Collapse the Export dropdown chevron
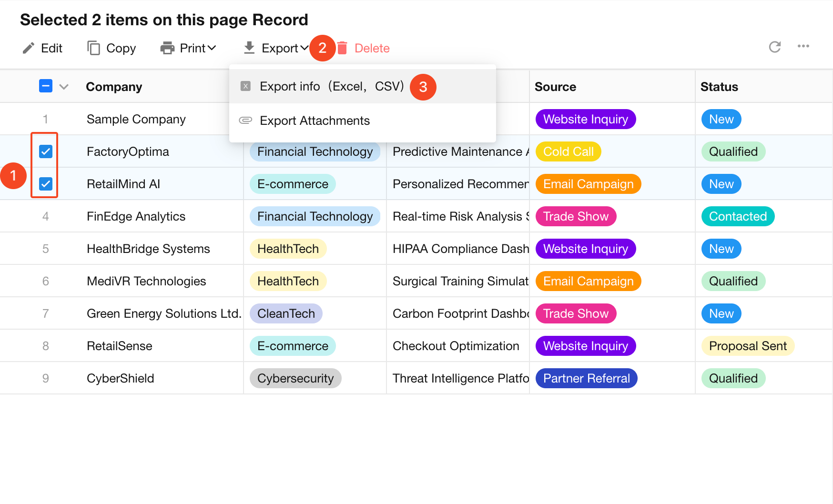833x504 pixels. (x=304, y=48)
